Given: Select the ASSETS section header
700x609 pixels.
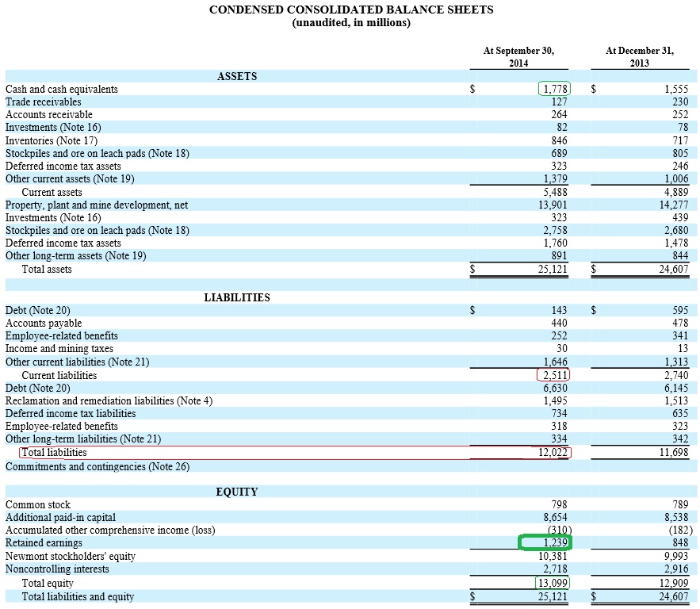Looking at the screenshot, I should click(x=237, y=76).
